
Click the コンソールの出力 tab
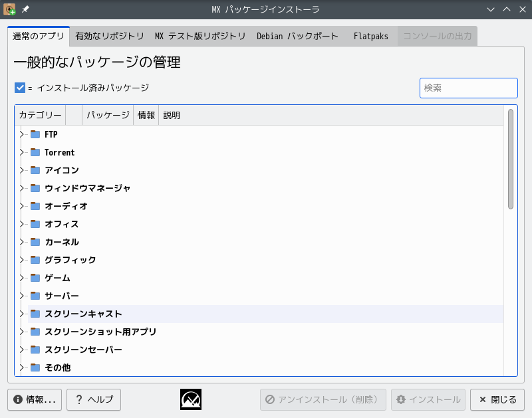tap(438, 37)
